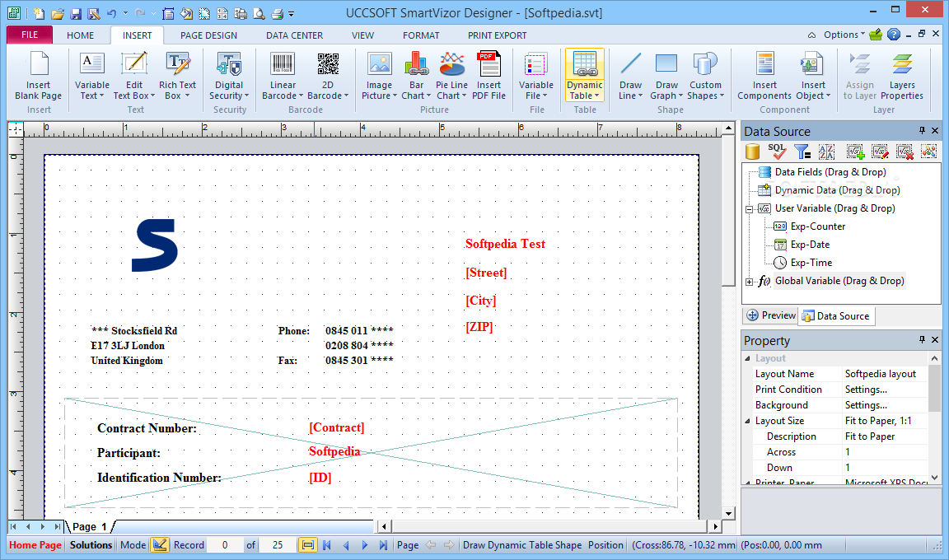Open the Options dropdown menu

tap(844, 35)
